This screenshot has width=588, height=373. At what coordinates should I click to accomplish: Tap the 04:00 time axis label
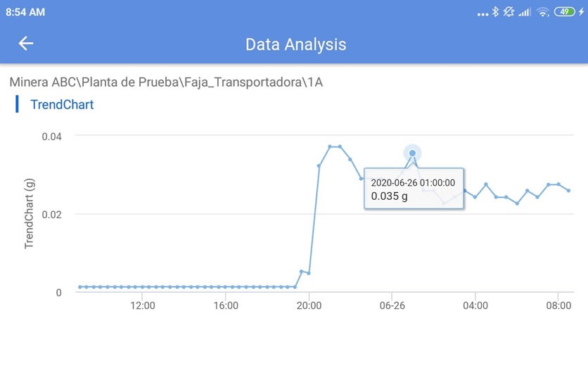click(x=475, y=305)
